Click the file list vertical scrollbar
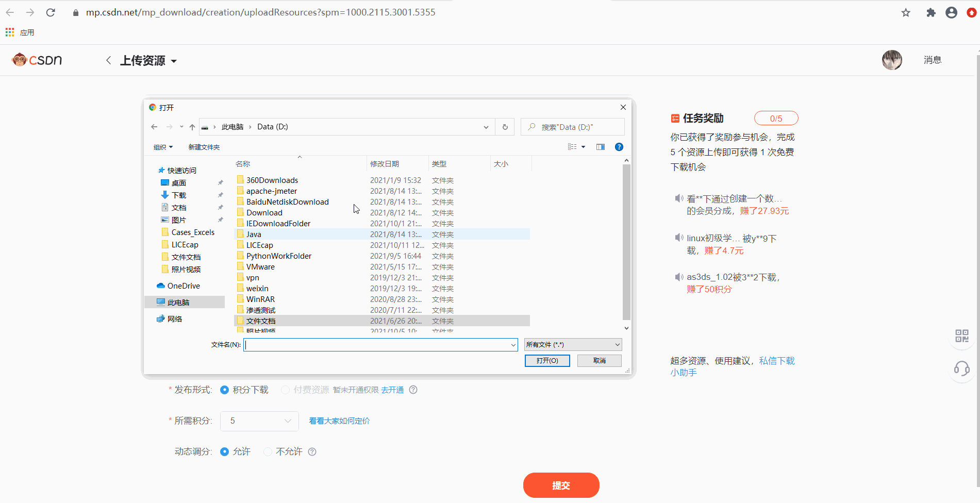The width and height of the screenshot is (980, 503). 626,242
